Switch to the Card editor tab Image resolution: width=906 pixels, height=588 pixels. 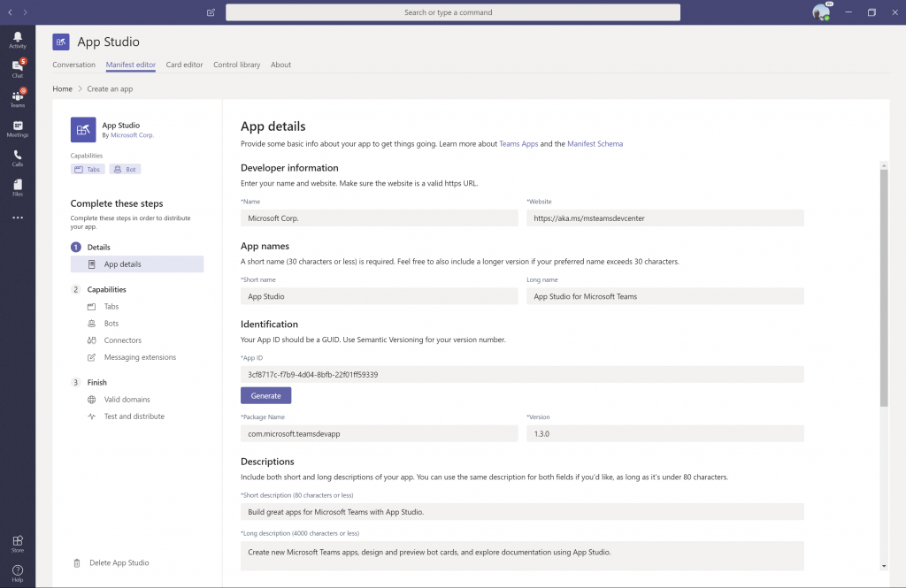click(x=184, y=65)
